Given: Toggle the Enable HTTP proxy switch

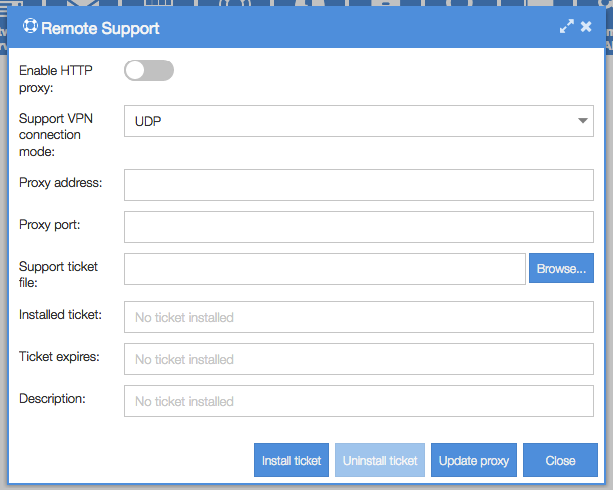Looking at the screenshot, I should pos(149,71).
